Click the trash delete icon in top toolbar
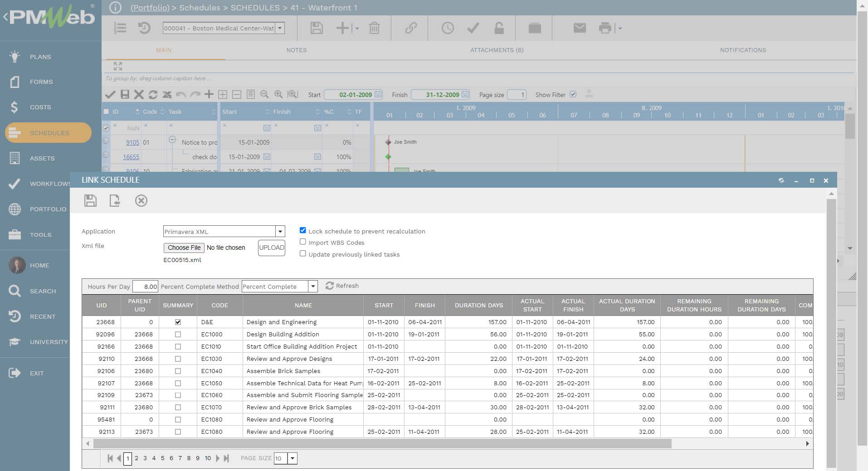The height and width of the screenshot is (471, 868). pyautogui.click(x=374, y=28)
